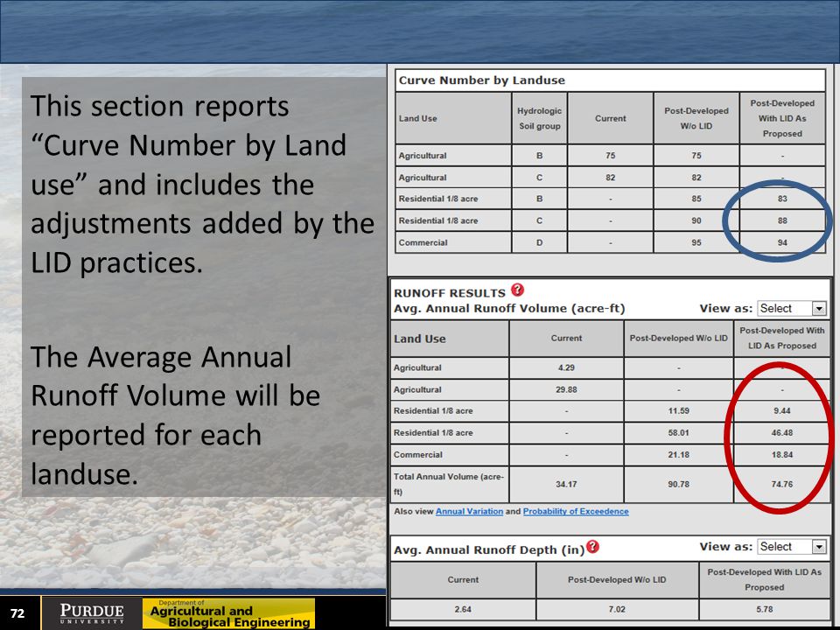
Task: Click the Purdue University logo
Action: [92, 613]
